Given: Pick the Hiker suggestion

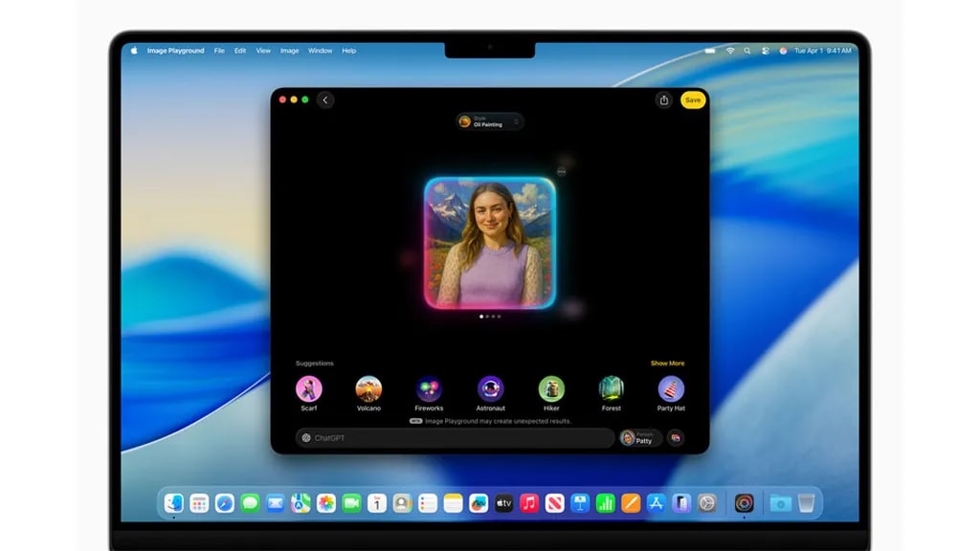Looking at the screenshot, I should pyautogui.click(x=550, y=389).
